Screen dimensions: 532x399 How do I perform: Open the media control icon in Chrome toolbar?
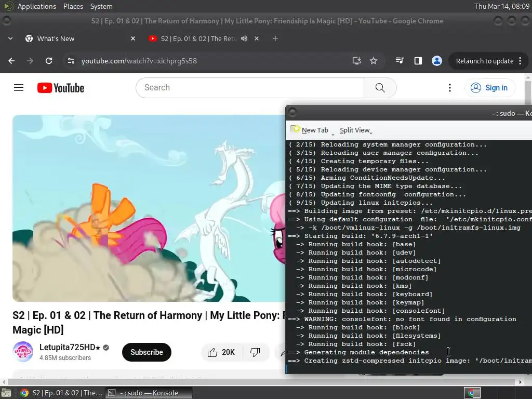click(400, 61)
